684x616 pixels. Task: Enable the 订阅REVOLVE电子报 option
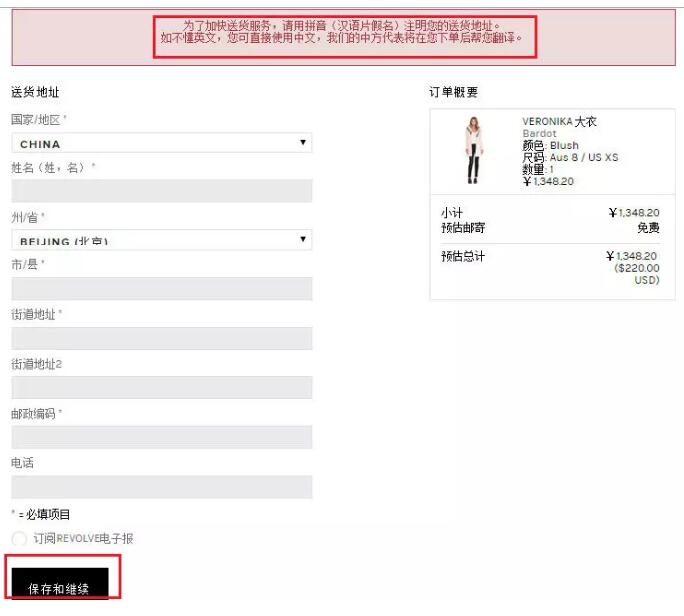tap(19, 538)
